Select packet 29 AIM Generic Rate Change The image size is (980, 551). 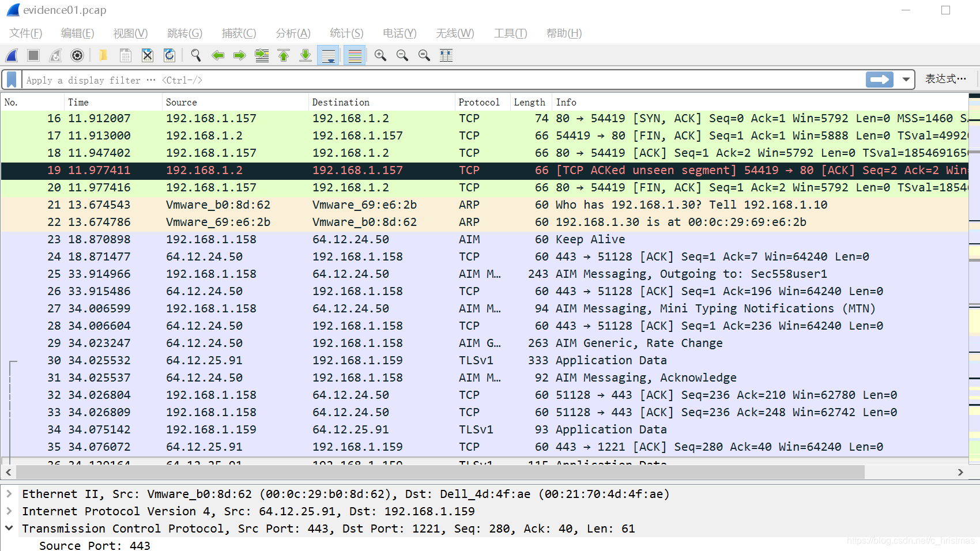tap(484, 343)
